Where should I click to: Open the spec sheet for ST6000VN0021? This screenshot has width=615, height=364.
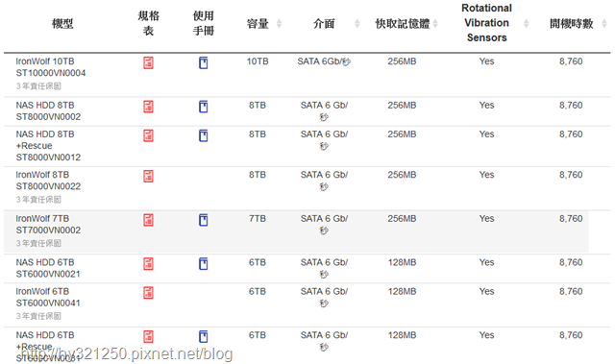(148, 264)
